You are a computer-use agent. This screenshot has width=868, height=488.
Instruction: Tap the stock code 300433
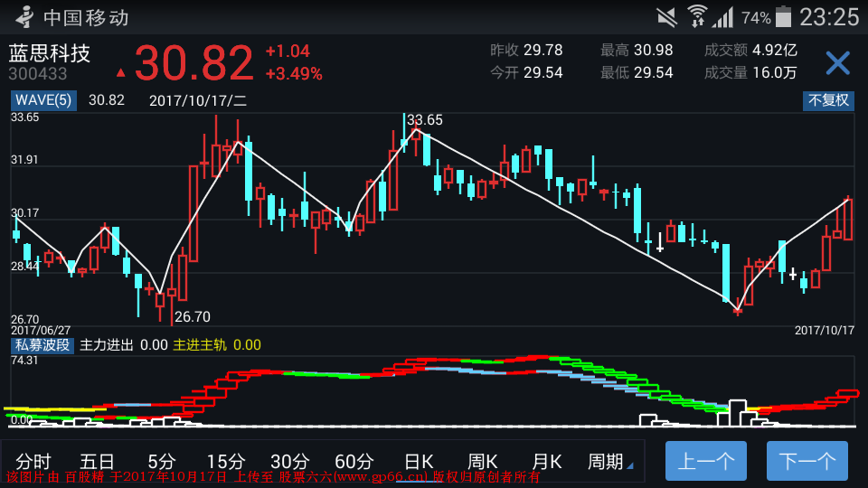pos(38,73)
